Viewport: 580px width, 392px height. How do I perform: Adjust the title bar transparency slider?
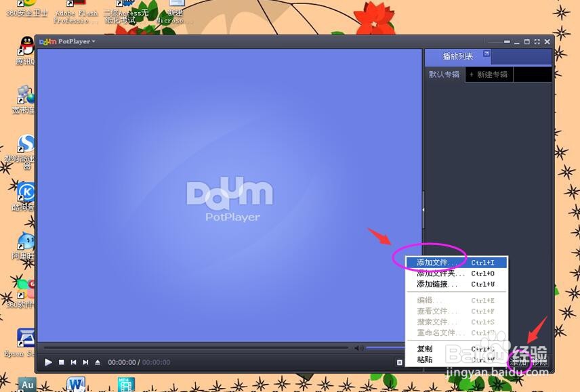tap(498, 42)
